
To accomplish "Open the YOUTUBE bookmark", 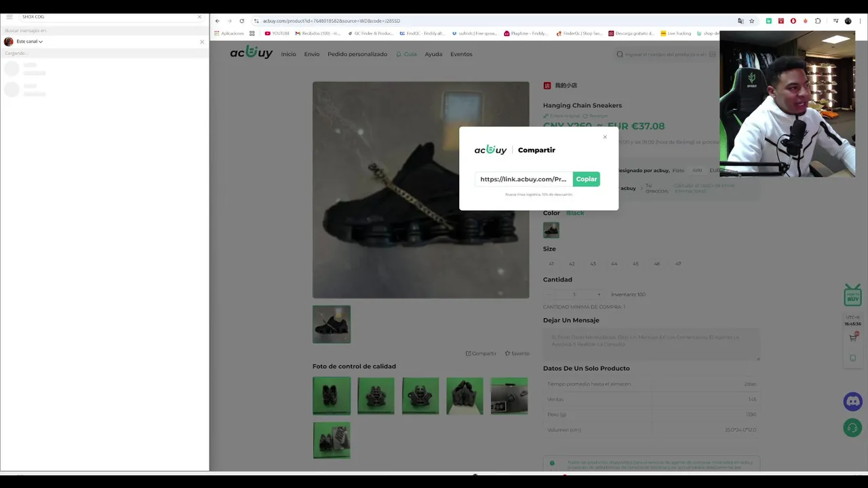I will click(277, 33).
